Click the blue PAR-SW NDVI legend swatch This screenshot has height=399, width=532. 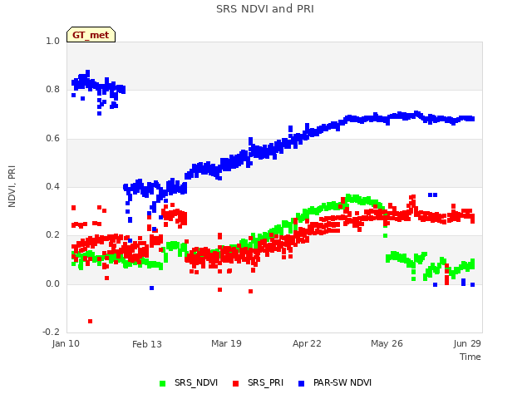tap(301, 383)
